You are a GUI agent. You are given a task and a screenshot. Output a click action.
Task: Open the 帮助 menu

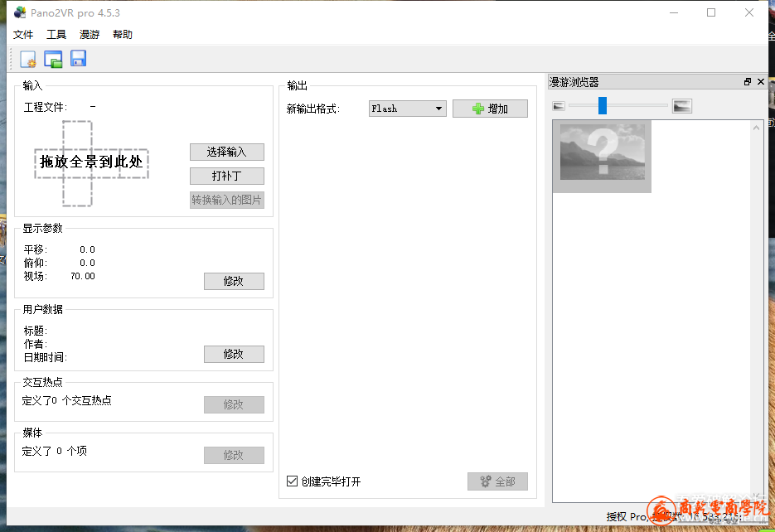click(123, 35)
